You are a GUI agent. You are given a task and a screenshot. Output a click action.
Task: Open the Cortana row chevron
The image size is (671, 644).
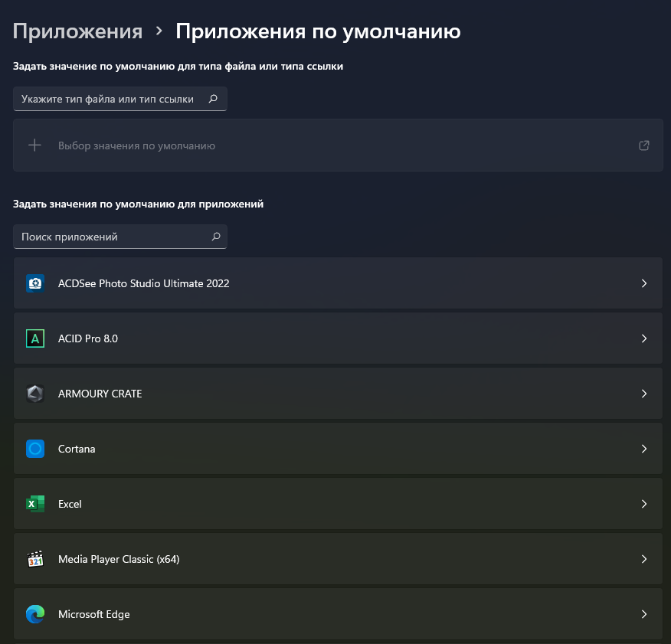pos(644,449)
